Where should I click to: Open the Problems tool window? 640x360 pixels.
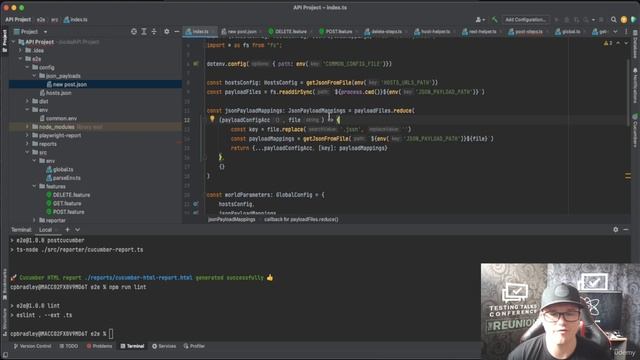tap(99, 346)
